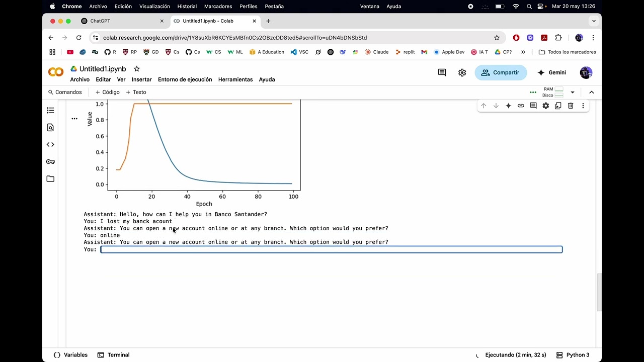Focus the You: chat input field
Screen dimensions: 644x362
tap(331, 249)
